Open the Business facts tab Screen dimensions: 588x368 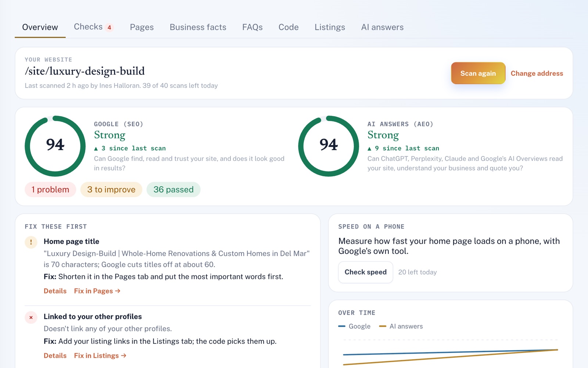198,27
